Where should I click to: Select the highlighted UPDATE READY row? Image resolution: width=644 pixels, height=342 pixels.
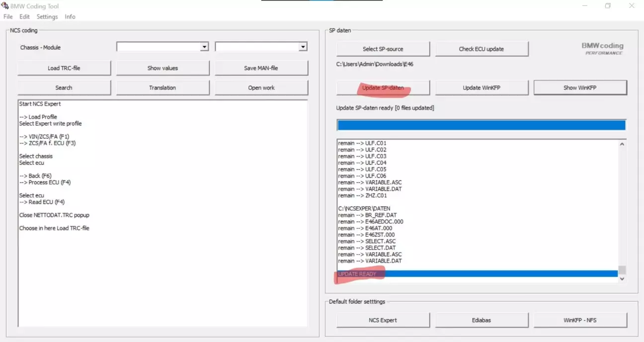[x=478, y=274]
